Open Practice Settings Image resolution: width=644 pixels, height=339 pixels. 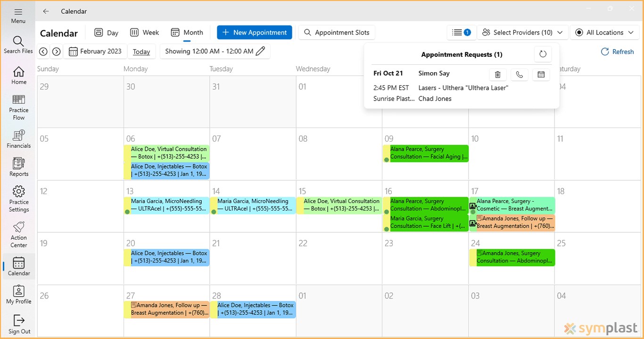[18, 197]
